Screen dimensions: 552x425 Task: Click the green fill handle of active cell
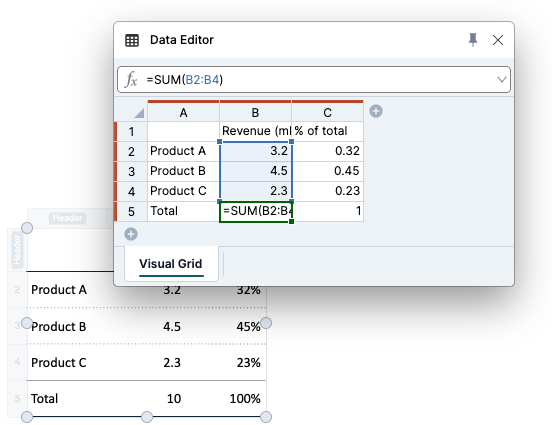pos(291,221)
